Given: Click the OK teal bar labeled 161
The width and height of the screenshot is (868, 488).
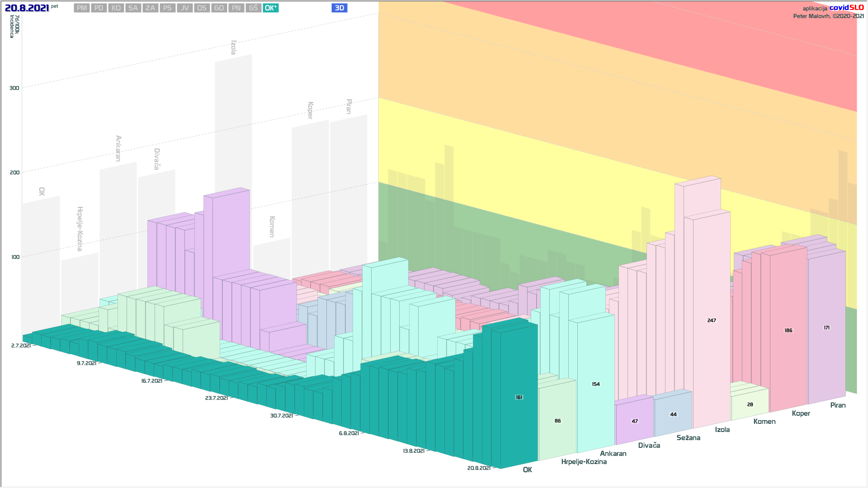Looking at the screenshot, I should pos(519,397).
